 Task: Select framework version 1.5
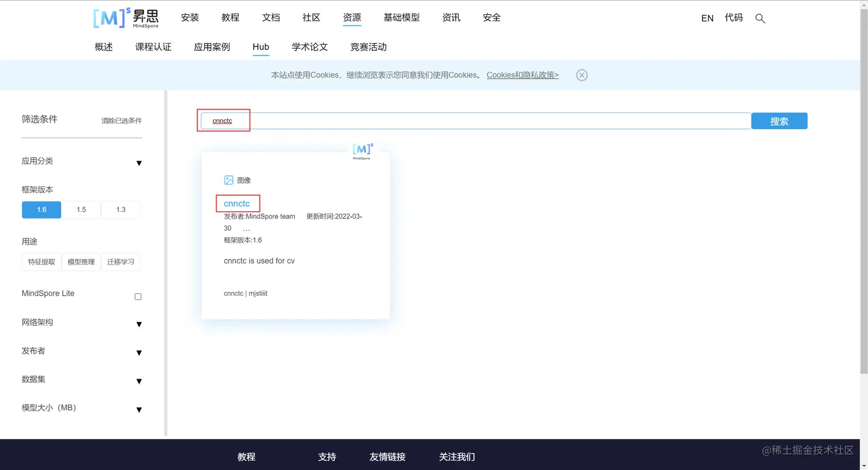tap(81, 209)
